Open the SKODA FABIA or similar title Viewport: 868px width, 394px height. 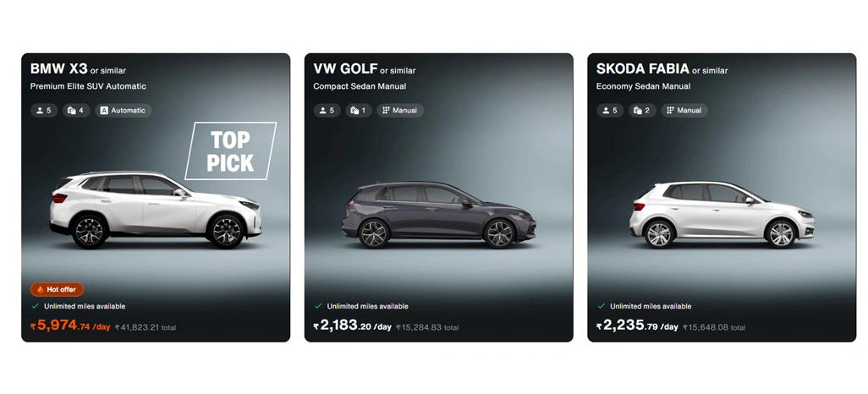tap(662, 69)
